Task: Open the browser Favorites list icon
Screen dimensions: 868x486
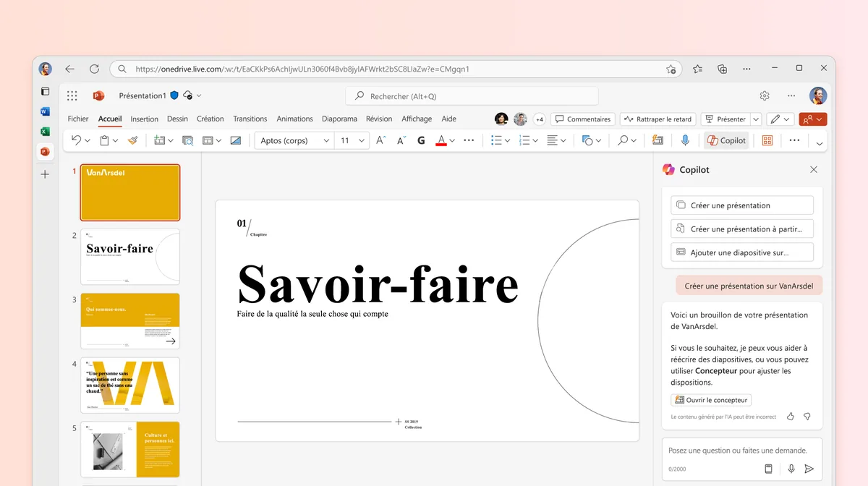Action: pos(697,69)
